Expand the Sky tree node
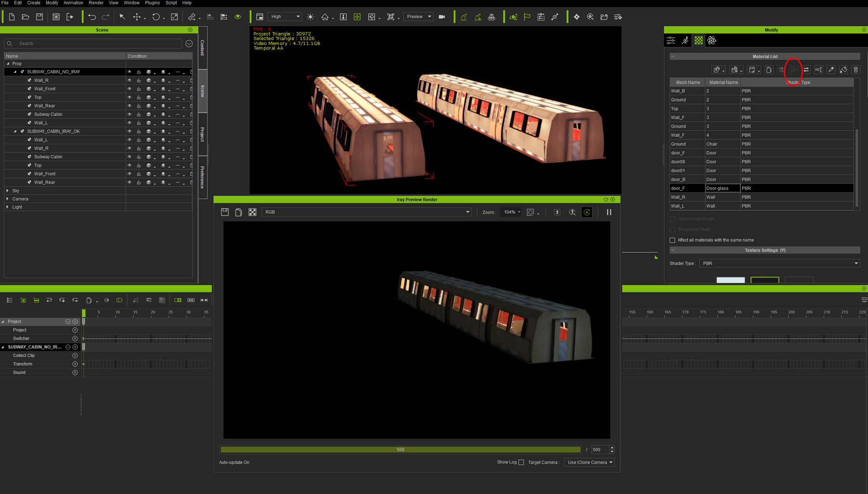This screenshot has width=868, height=494. pyautogui.click(x=7, y=191)
